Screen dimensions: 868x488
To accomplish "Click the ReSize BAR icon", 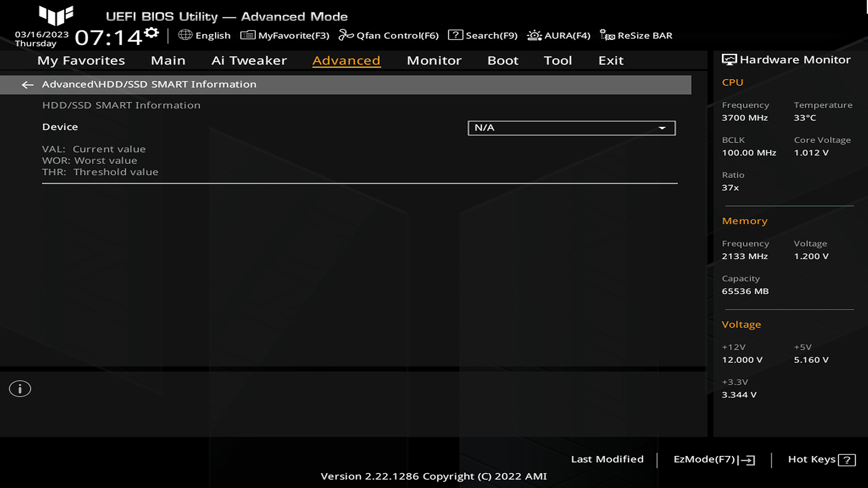I will coord(607,35).
